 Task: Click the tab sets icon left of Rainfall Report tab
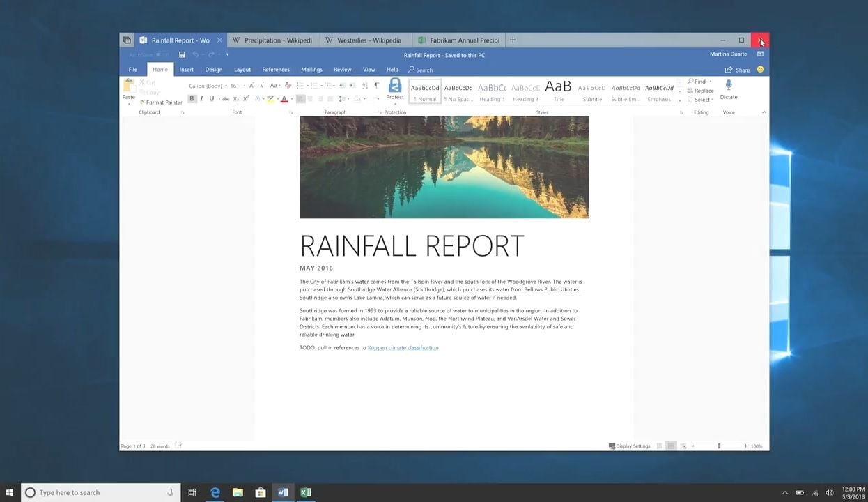(x=126, y=40)
